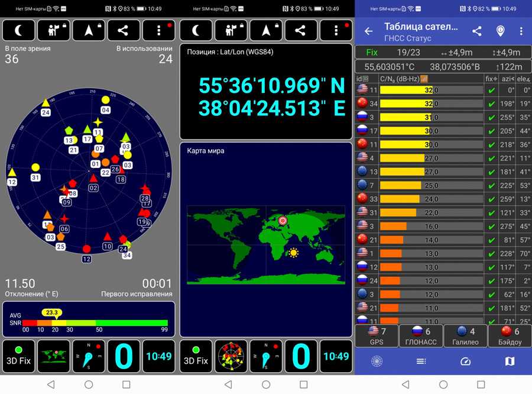Toggle the GPS constellation filter

click(x=376, y=335)
